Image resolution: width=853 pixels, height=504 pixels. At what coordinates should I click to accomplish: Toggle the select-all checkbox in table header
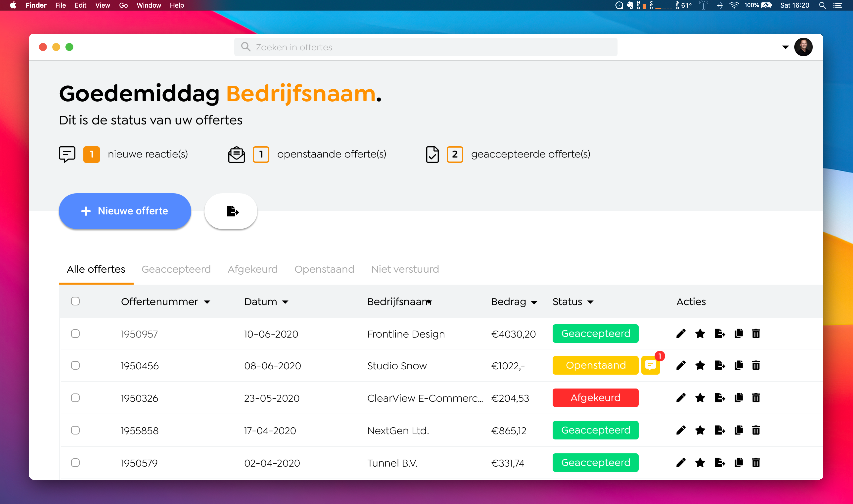(75, 301)
